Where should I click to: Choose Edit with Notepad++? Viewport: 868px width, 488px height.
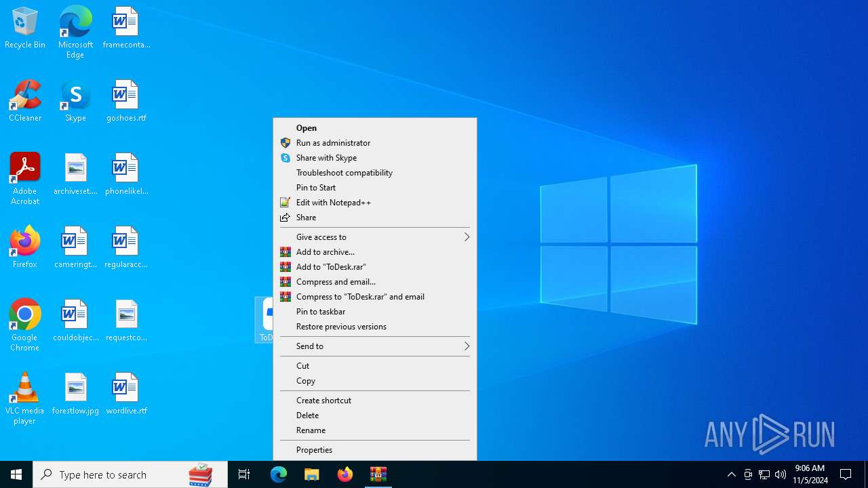pos(375,203)
